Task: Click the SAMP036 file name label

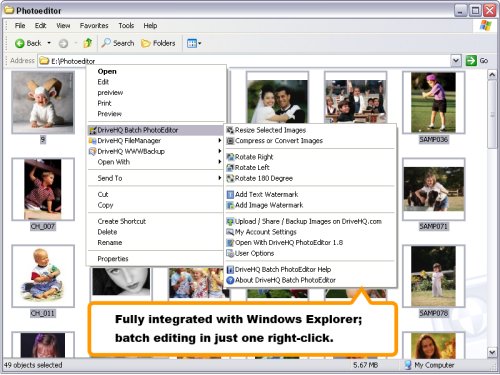Action: pyautogui.click(x=433, y=139)
